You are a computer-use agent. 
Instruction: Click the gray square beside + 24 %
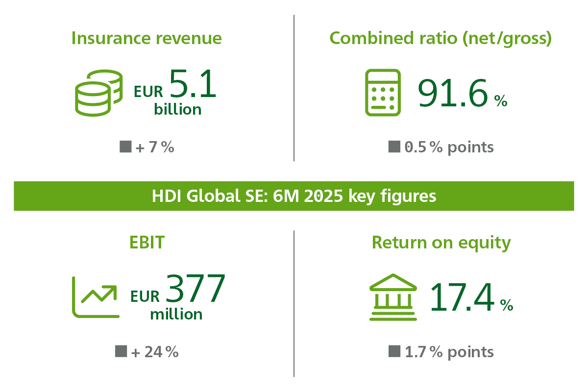121,351
